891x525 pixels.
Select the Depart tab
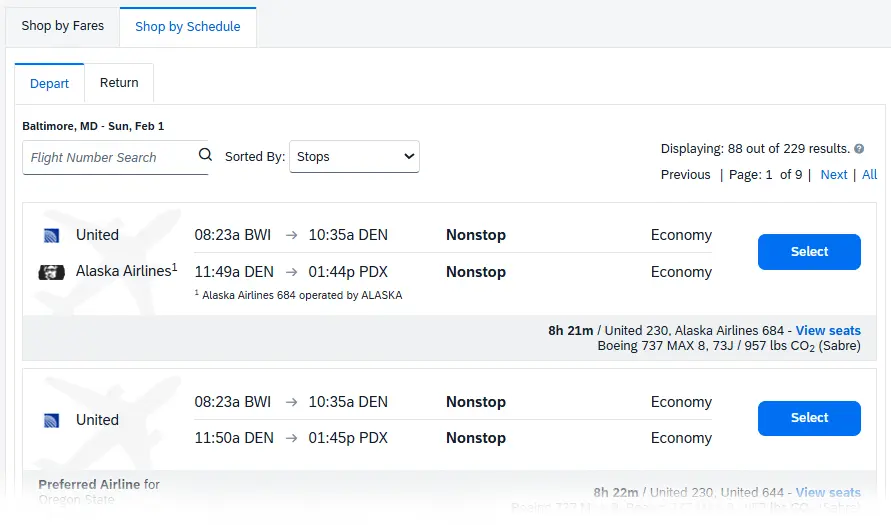coord(49,84)
